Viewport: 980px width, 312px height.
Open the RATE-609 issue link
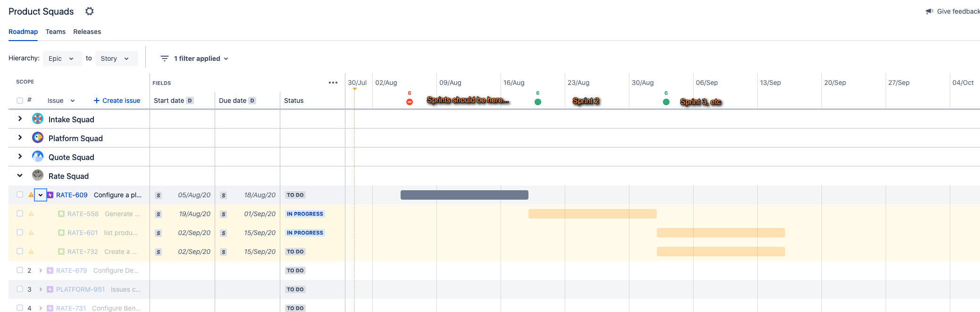coord(72,195)
